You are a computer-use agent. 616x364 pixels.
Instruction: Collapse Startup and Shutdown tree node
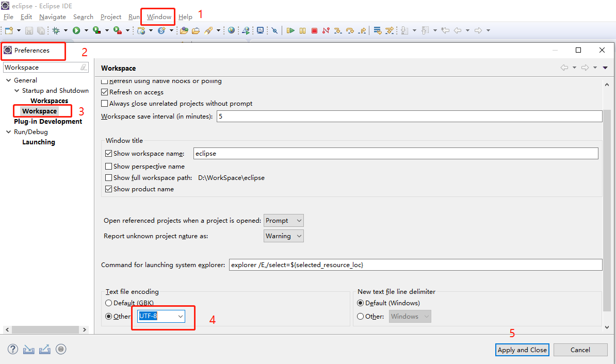17,91
